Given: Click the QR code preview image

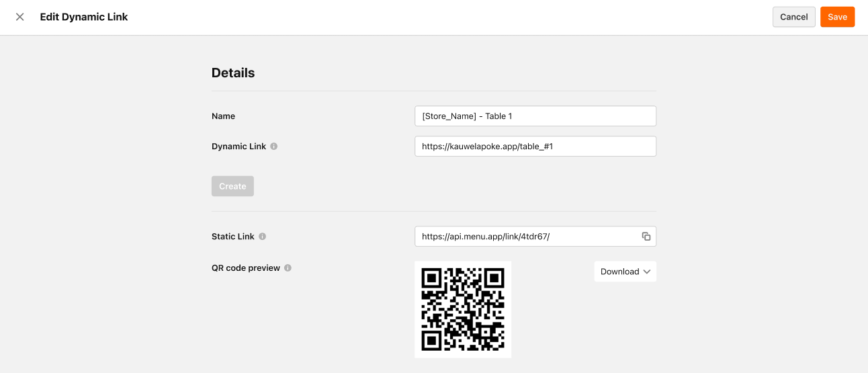Looking at the screenshot, I should pos(463,309).
